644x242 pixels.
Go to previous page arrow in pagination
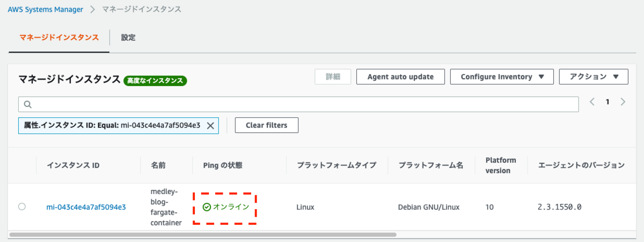[x=592, y=102]
